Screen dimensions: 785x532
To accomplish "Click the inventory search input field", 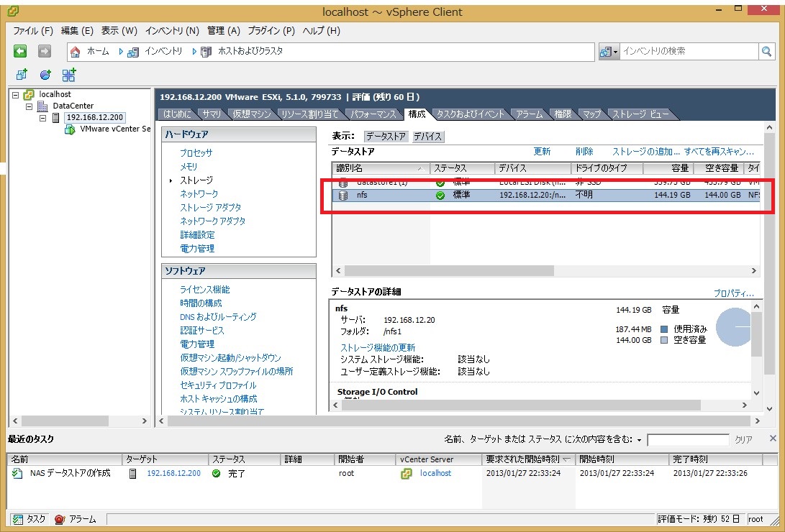I will click(x=689, y=51).
